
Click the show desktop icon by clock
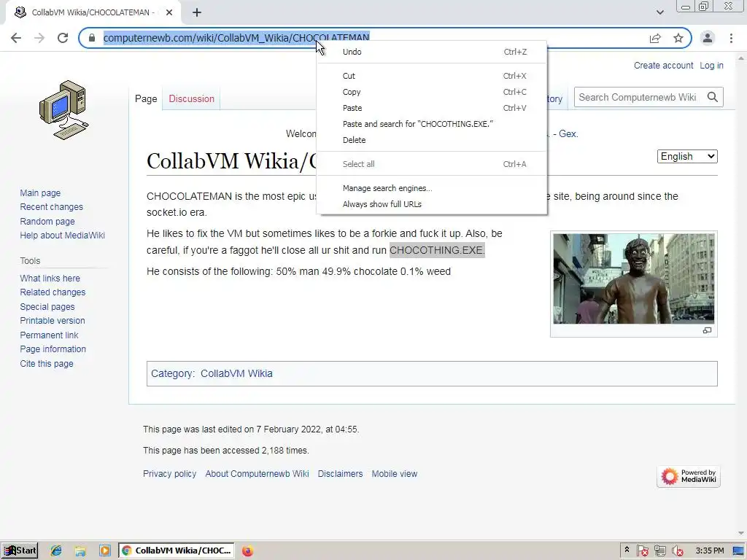pos(738,551)
